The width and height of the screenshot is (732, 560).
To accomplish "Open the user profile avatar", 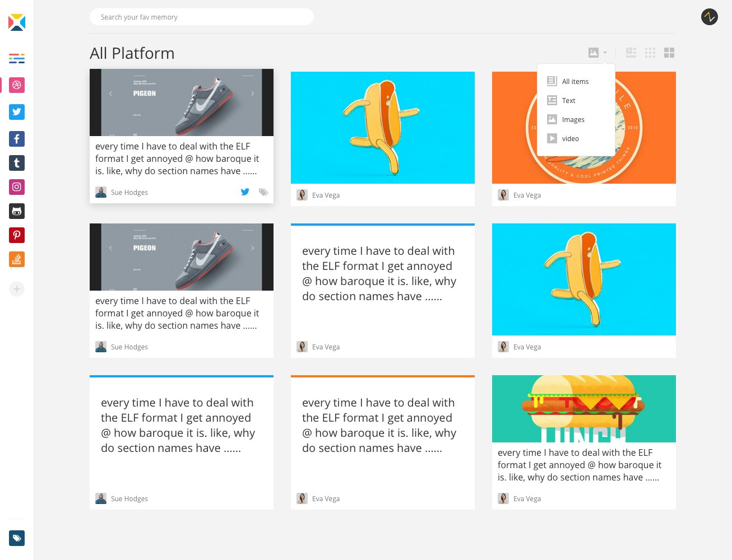I will coord(710,17).
